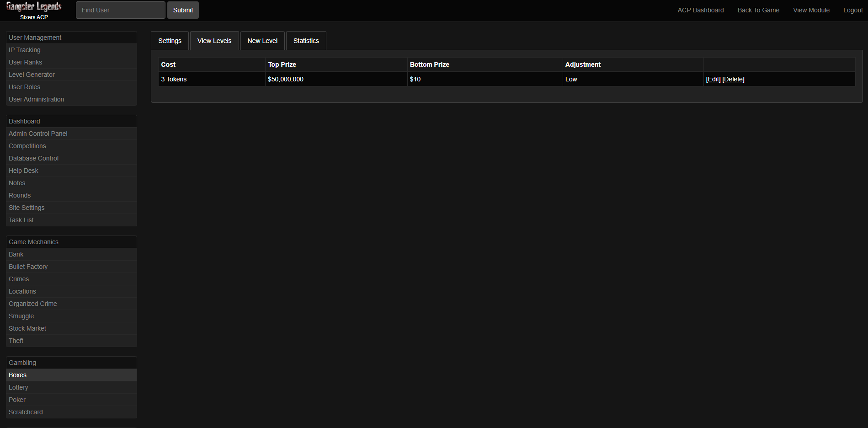
Task: Select Stock Market in Game Mechanics
Action: (27, 328)
